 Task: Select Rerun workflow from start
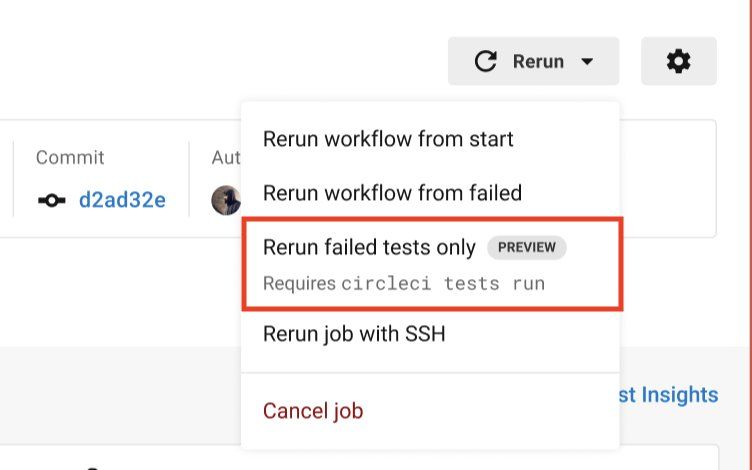(388, 139)
